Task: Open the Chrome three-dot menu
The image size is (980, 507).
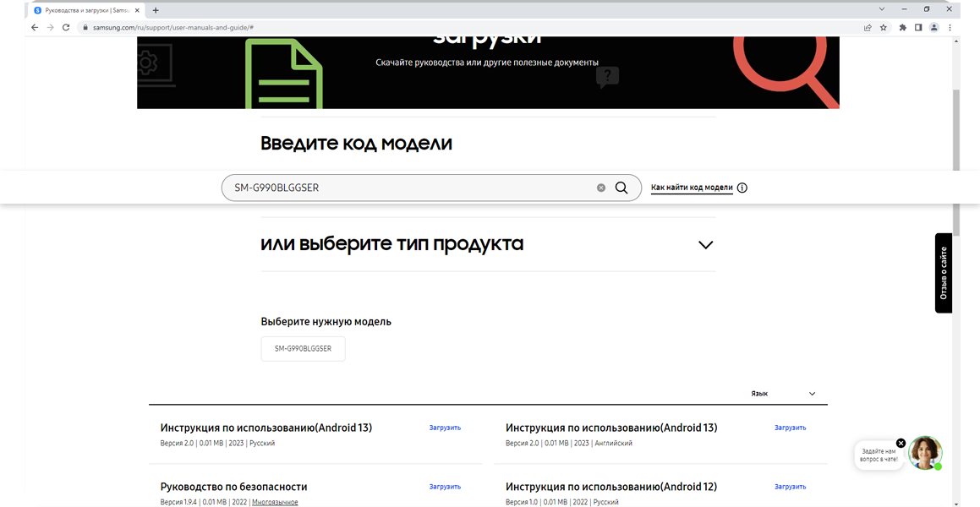Action: click(x=950, y=28)
